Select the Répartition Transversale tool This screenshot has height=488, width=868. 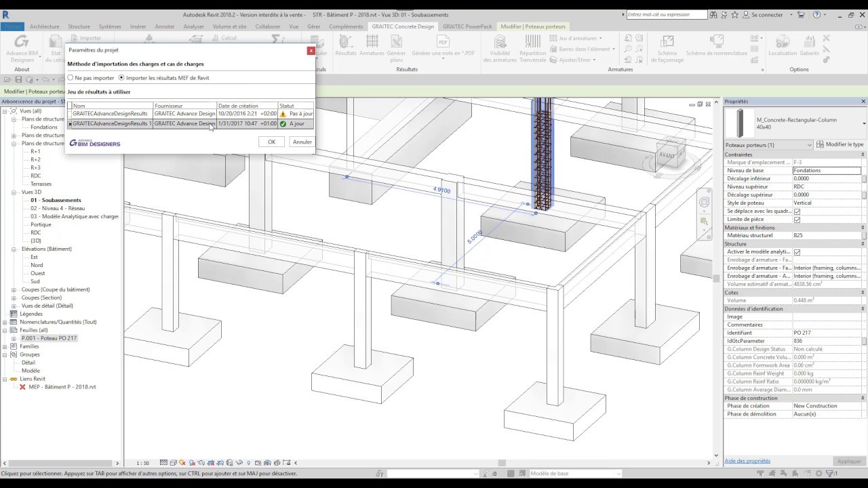pyautogui.click(x=533, y=48)
